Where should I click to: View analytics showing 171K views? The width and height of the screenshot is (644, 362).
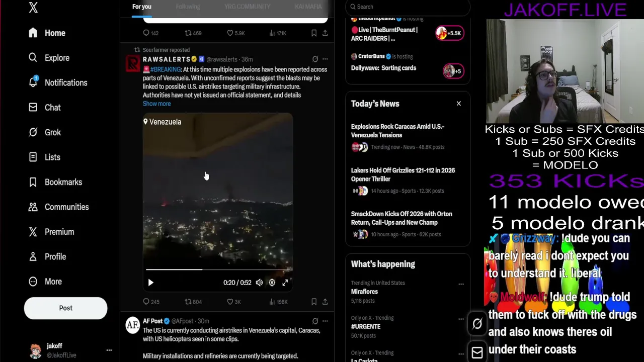[278, 33]
